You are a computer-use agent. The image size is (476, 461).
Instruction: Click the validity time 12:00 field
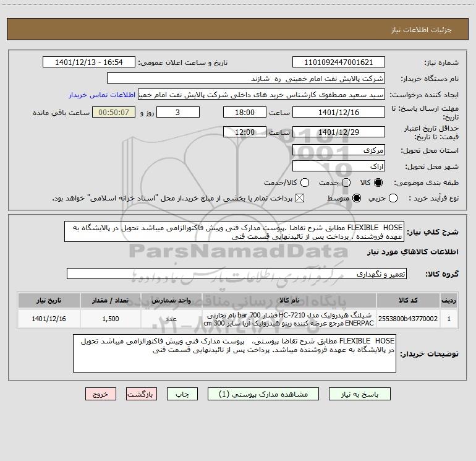pyautogui.click(x=245, y=132)
